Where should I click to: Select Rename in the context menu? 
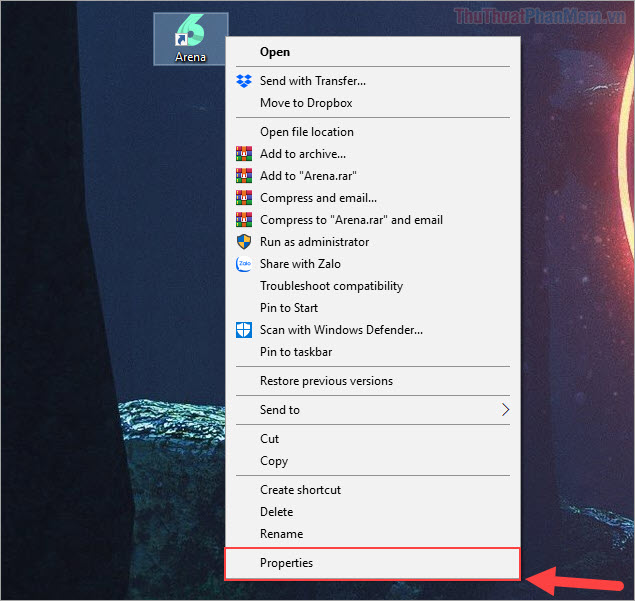[x=281, y=534]
